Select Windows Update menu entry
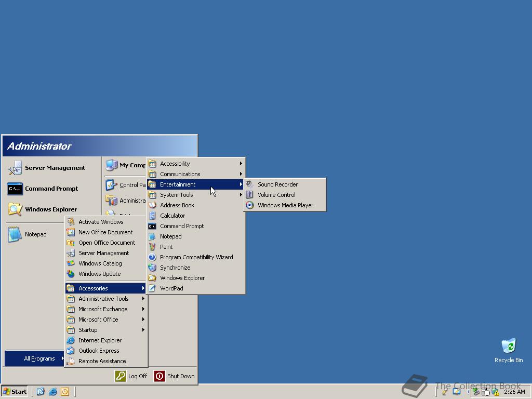Viewport: 532px width, 399px height. [x=99, y=274]
